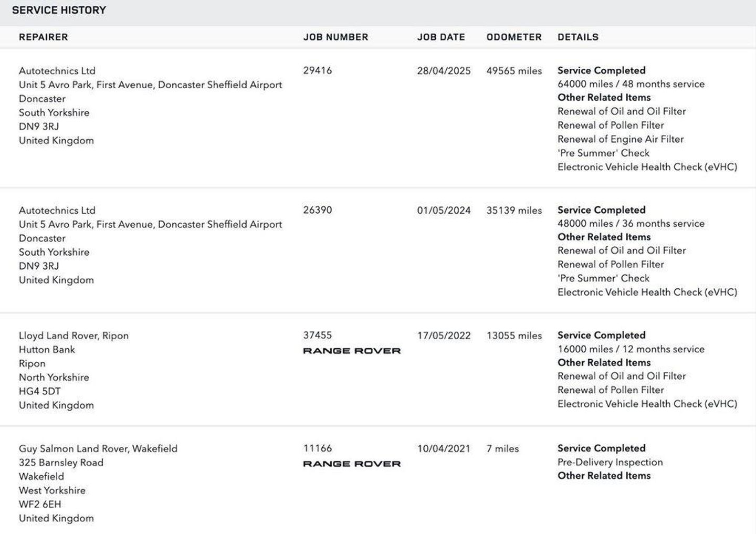This screenshot has height=534, width=756.
Task: Click the Repairer column header
Action: [43, 37]
